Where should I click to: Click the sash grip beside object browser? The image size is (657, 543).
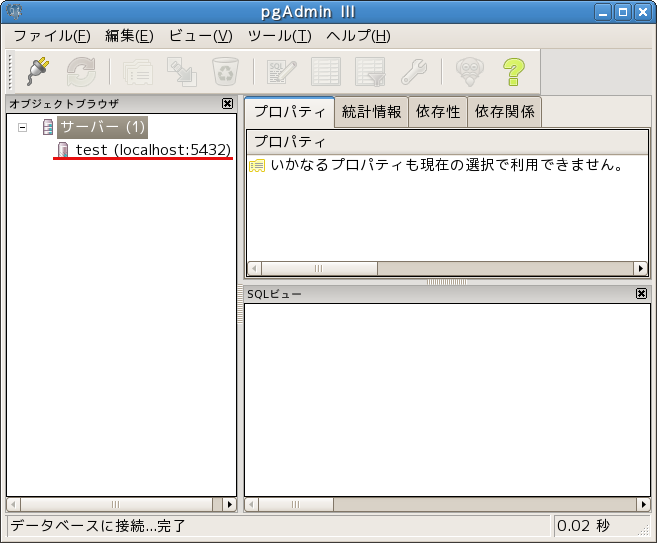[240, 304]
